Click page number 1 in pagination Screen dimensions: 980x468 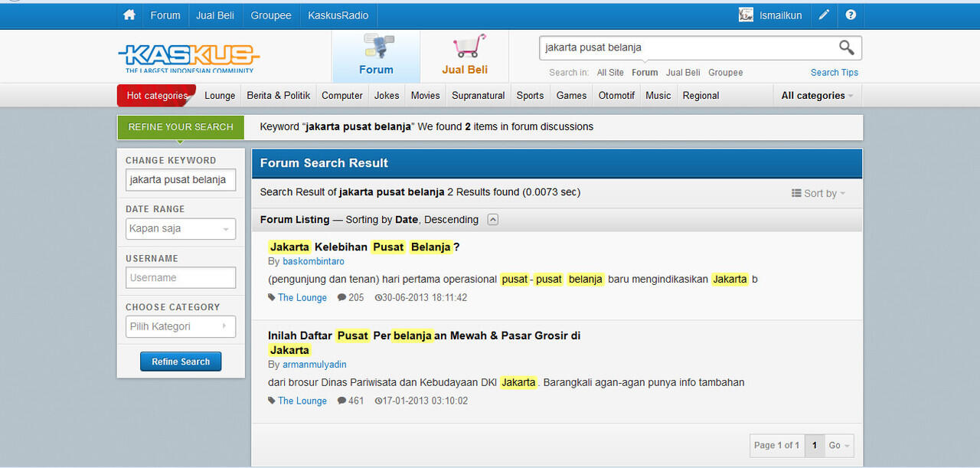coord(815,446)
